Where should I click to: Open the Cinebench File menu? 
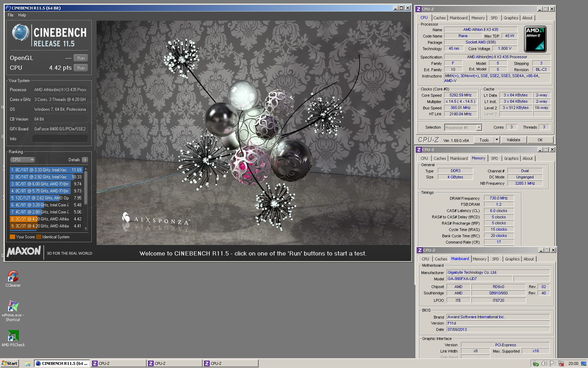click(10, 15)
